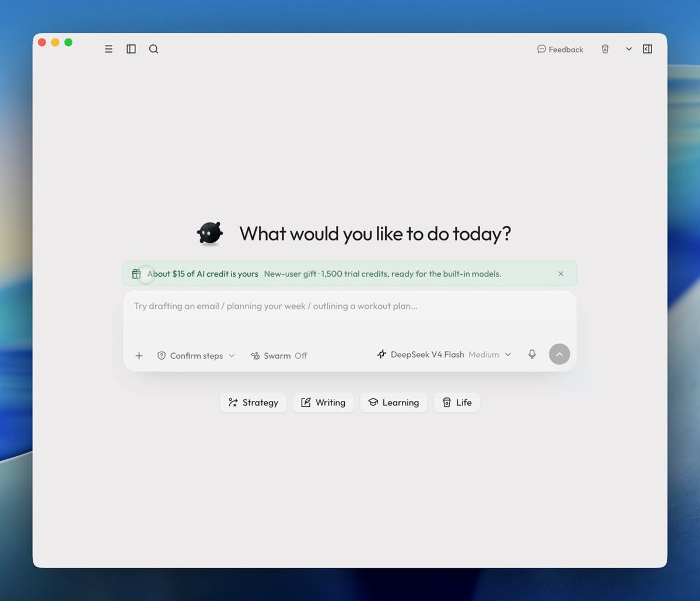Select the Strategy suggestion chip
Screen dimensions: 700x601
coord(253,403)
